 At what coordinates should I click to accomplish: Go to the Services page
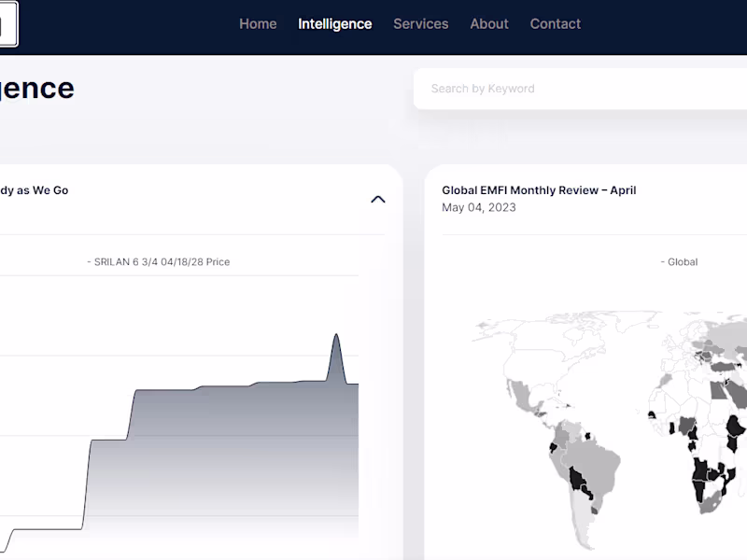[x=420, y=24]
